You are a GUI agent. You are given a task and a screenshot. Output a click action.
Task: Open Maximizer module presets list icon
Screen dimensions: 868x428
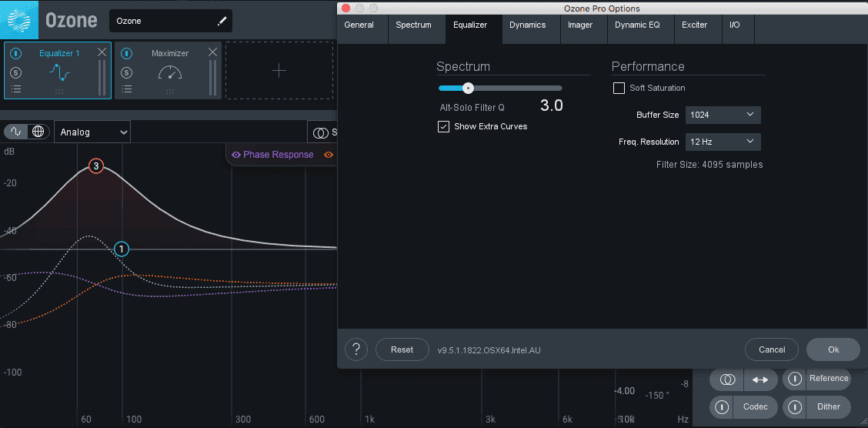[x=127, y=89]
